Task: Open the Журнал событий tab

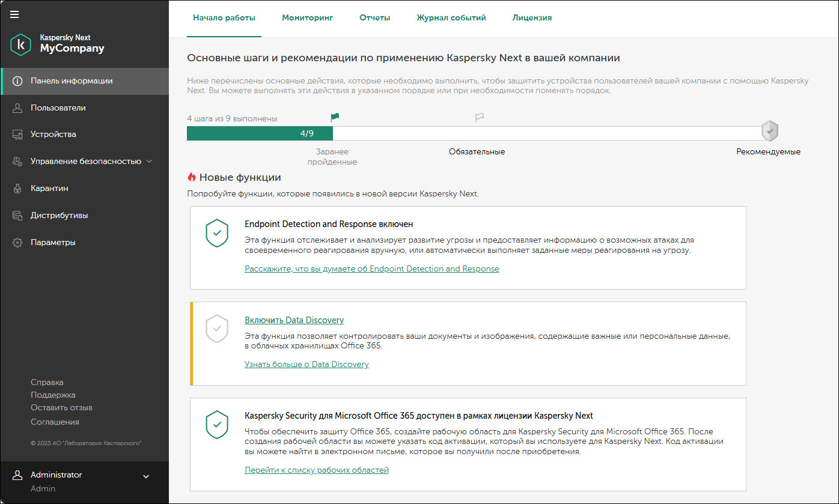Action: 451,18
